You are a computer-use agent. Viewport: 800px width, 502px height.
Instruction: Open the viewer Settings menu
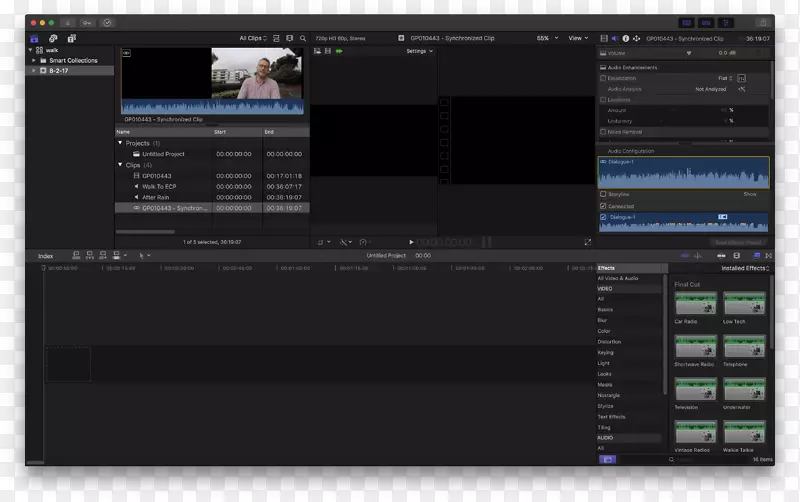[x=419, y=51]
